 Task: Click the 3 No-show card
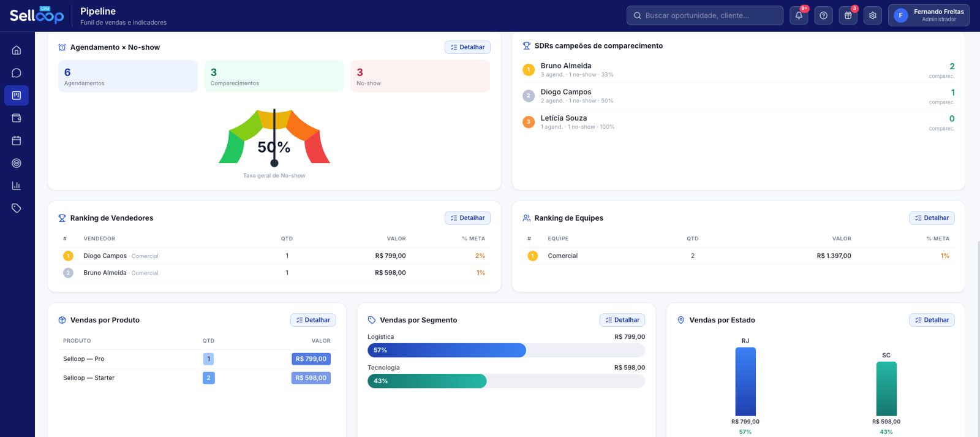click(420, 76)
